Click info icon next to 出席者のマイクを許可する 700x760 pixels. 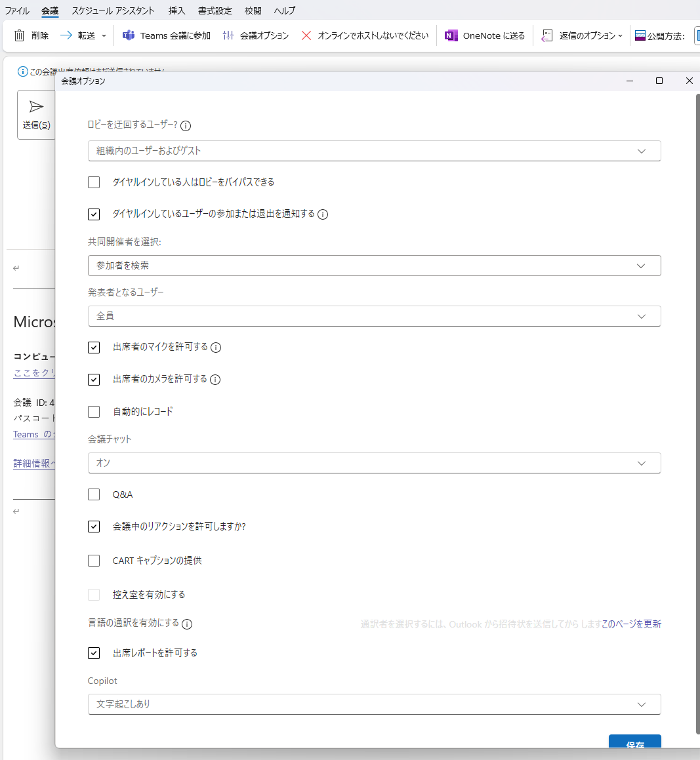[x=216, y=348]
